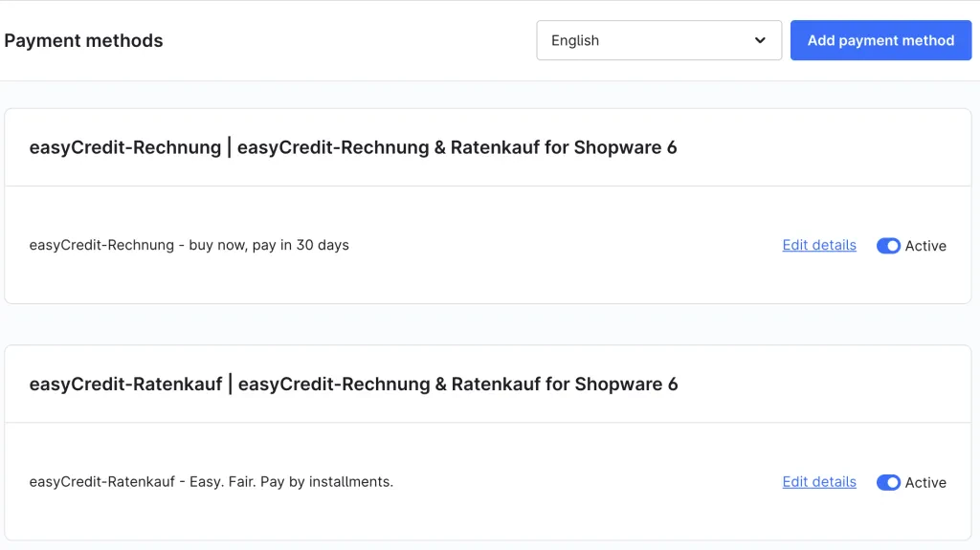Select the easyCredit-Rechnung card title
This screenshot has width=980, height=550.
click(353, 147)
